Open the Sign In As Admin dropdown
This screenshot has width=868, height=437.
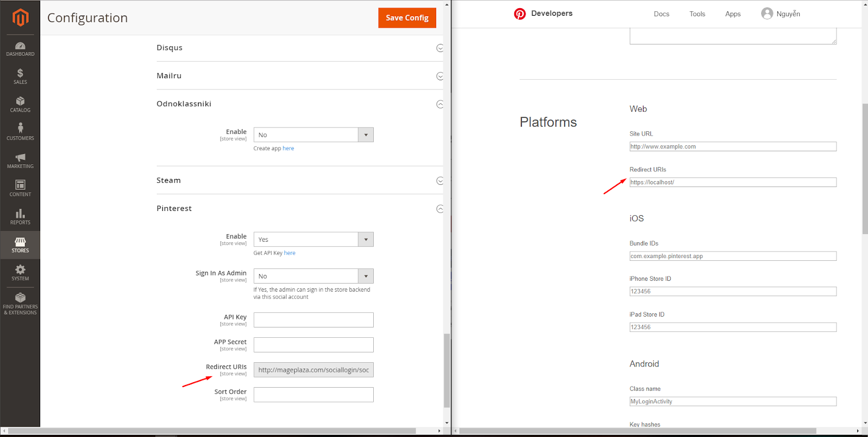tap(313, 277)
